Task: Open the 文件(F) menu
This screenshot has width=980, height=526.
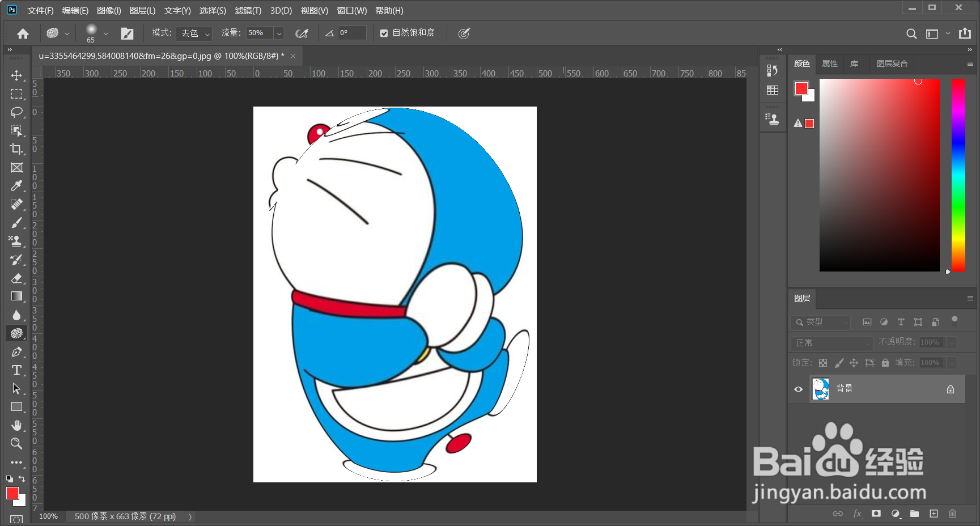Action: tap(40, 11)
